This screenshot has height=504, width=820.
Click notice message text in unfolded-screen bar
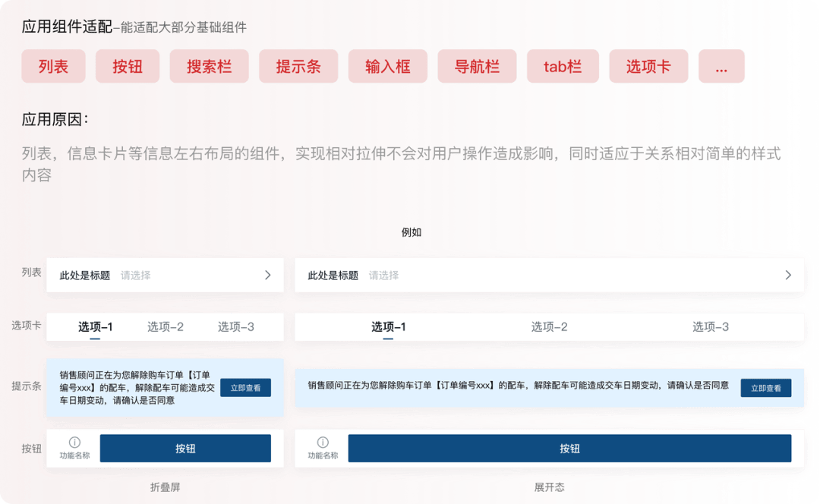tap(519, 386)
